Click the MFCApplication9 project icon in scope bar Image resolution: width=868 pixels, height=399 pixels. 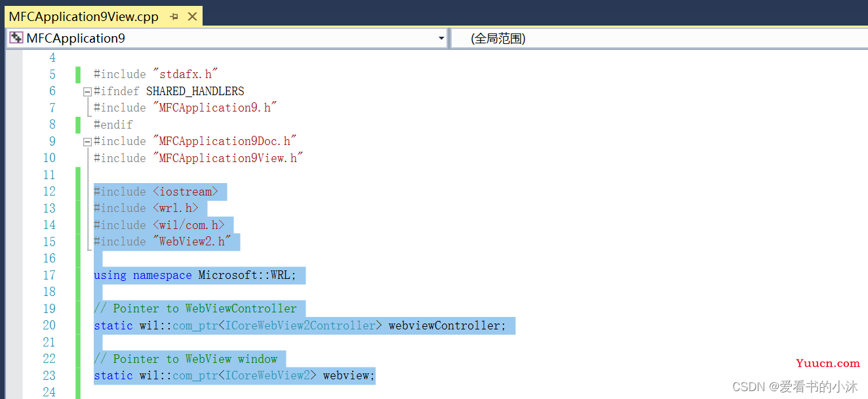pos(16,38)
